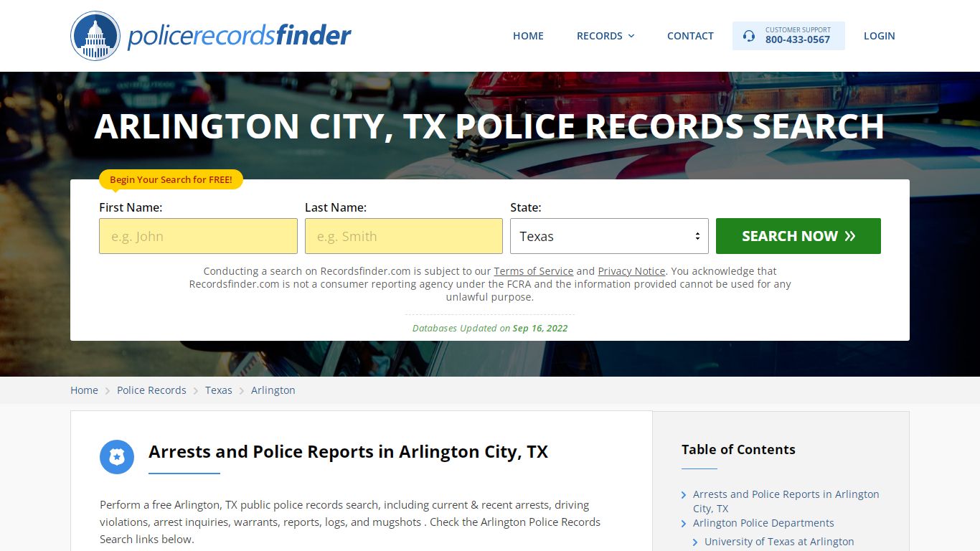Open the CONTACT page
The width and height of the screenshot is (980, 551).
(690, 36)
